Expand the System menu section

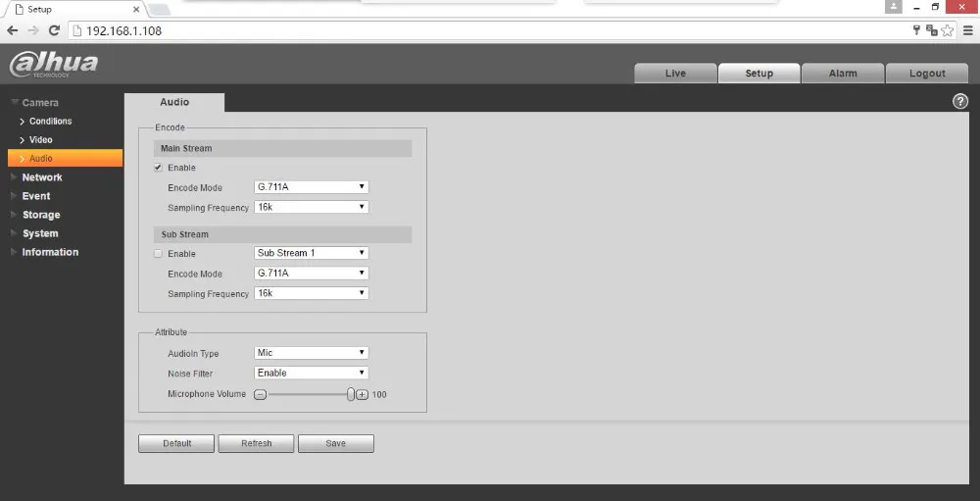click(39, 233)
